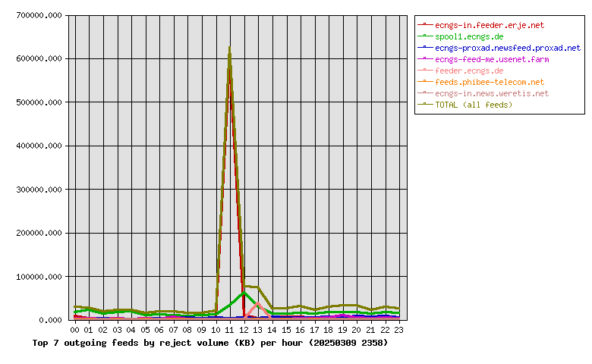Click the hour 18 x-axis label
This screenshot has height=364, width=592.
(x=328, y=330)
